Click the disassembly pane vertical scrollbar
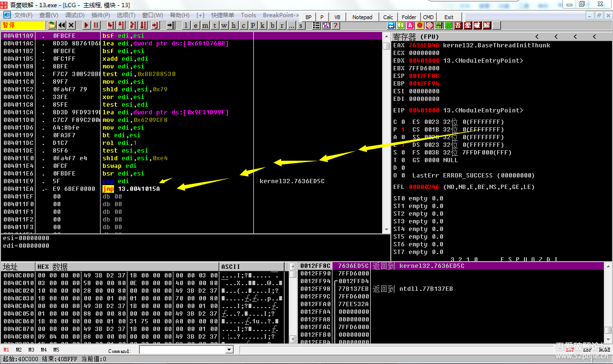 386,132
